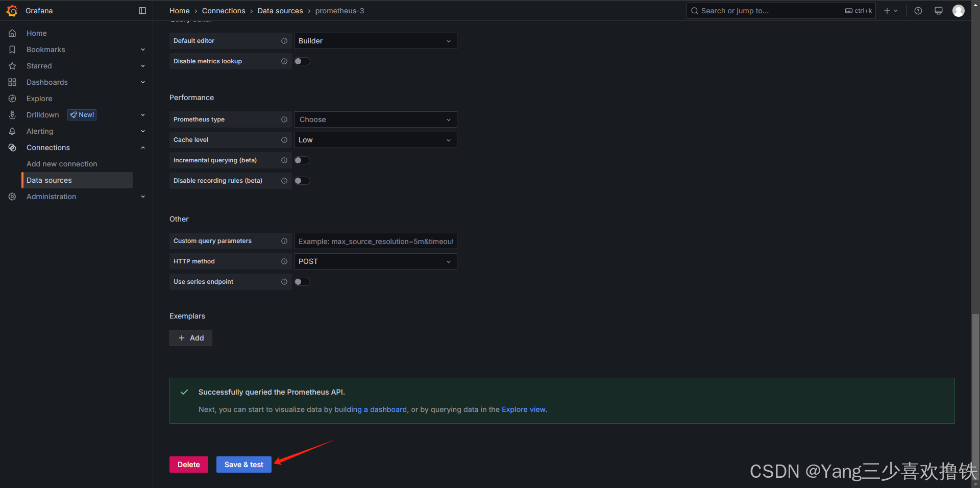Click the Data sources breadcrumb link
This screenshot has height=488, width=980.
click(280, 11)
